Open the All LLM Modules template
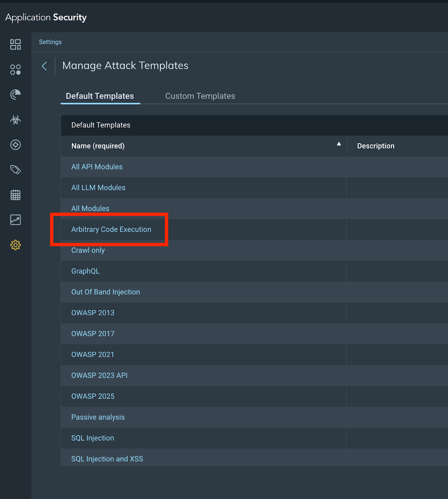 pyautogui.click(x=98, y=188)
